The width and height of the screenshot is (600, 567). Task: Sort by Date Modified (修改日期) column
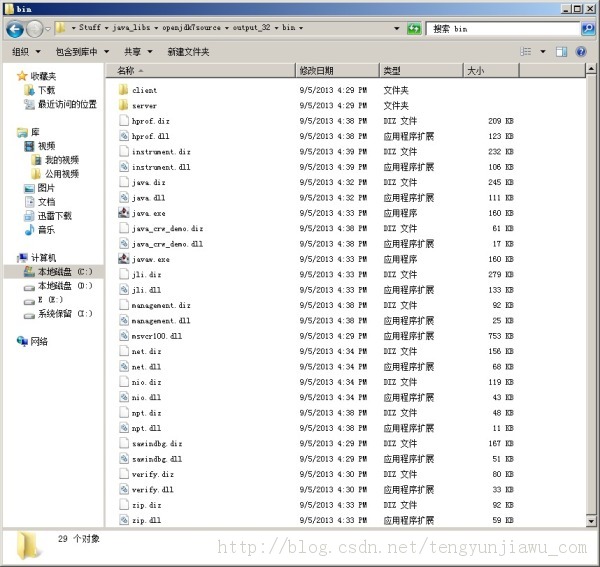tap(338, 70)
